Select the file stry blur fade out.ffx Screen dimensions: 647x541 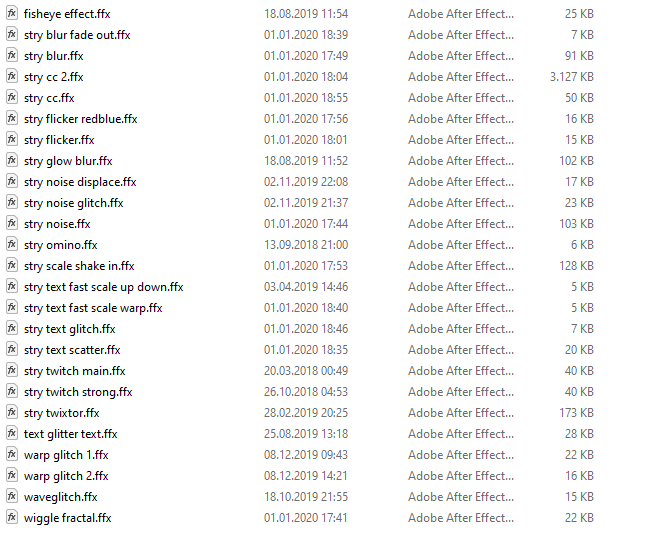(77, 35)
